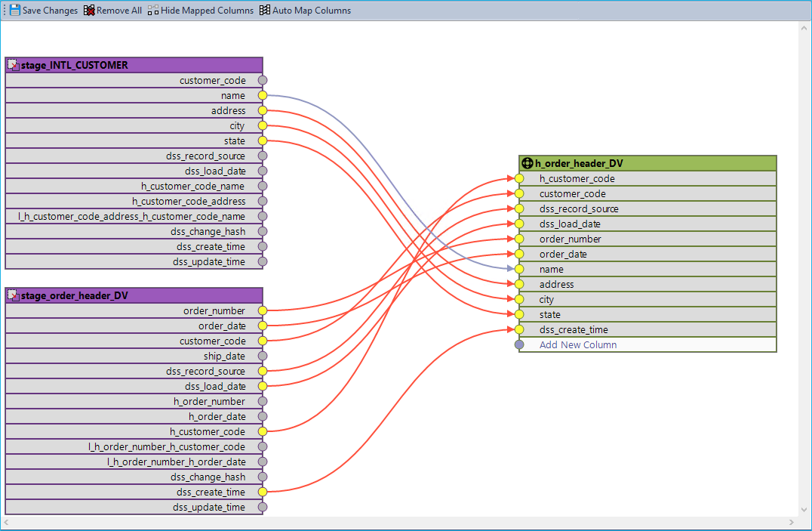Select the h_customer_code_address row
The image size is (812, 531).
134,201
